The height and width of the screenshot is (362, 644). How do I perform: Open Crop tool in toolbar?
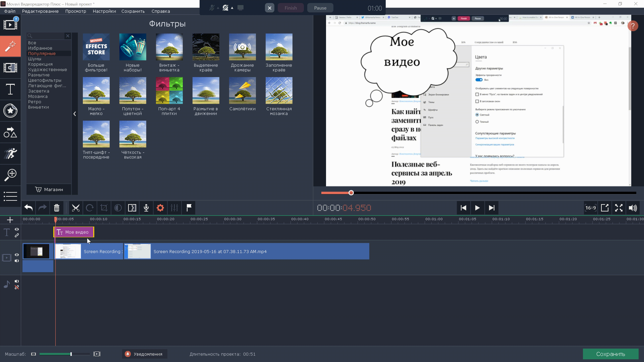click(104, 208)
